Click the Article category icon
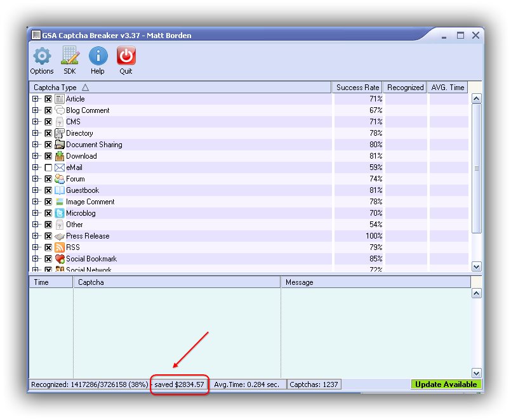Image resolution: width=511 pixels, height=420 pixels. pyautogui.click(x=59, y=99)
